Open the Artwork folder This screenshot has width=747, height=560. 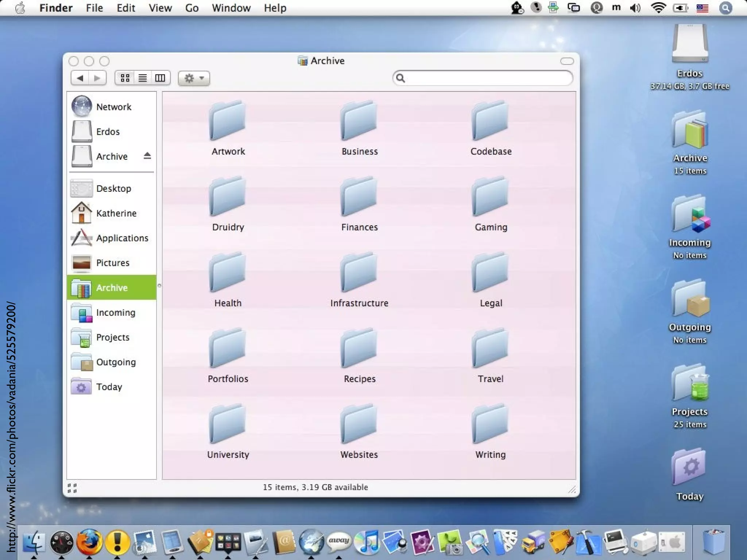(x=228, y=121)
